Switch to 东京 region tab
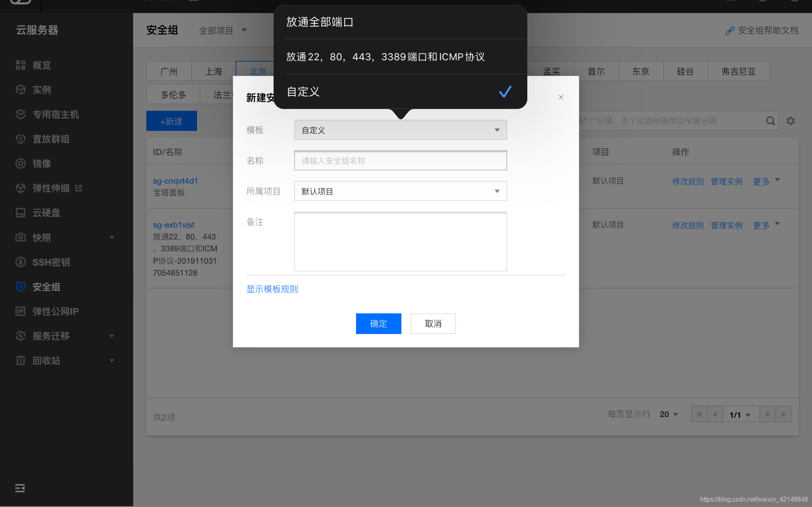This screenshot has width=812, height=507. pos(641,71)
